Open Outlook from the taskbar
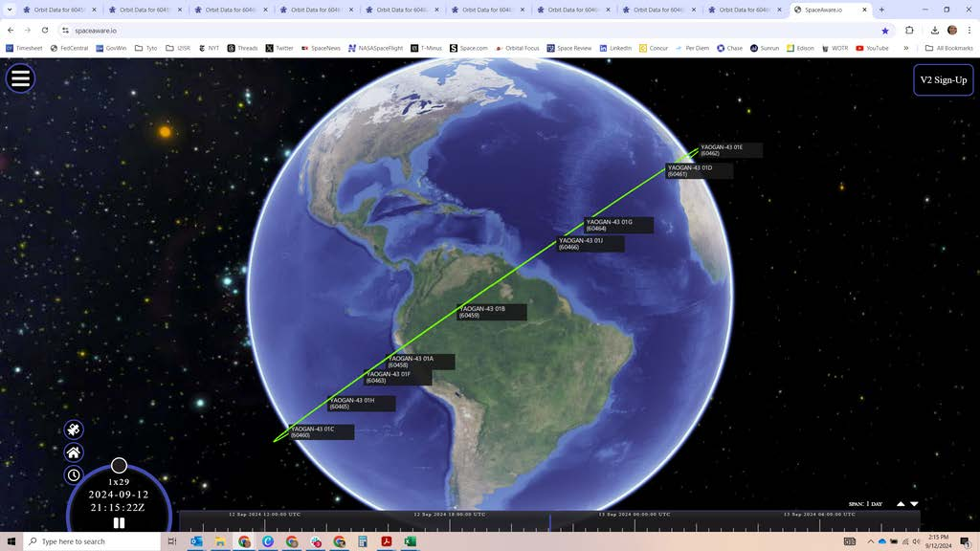Image resolution: width=980 pixels, height=551 pixels. pyautogui.click(x=197, y=541)
